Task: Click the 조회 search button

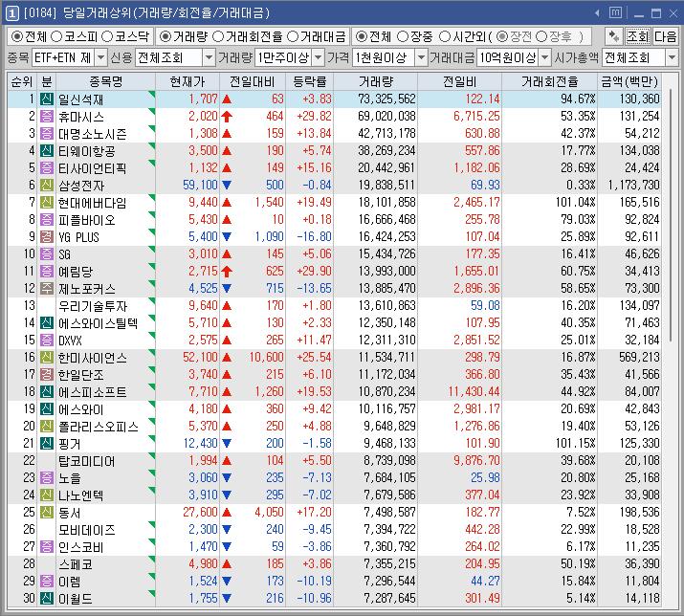Action: 638,36
